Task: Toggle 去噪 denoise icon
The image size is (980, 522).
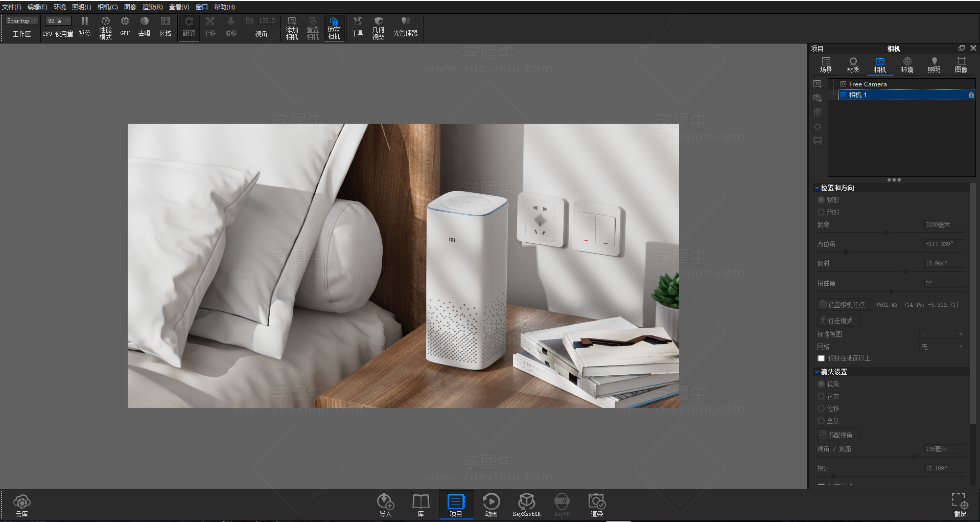Action: tap(145, 27)
